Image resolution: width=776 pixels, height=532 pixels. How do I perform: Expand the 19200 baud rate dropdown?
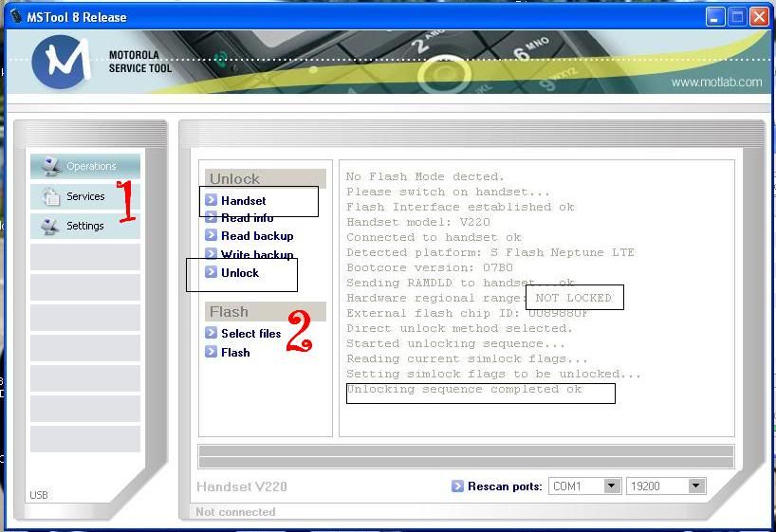point(696,486)
